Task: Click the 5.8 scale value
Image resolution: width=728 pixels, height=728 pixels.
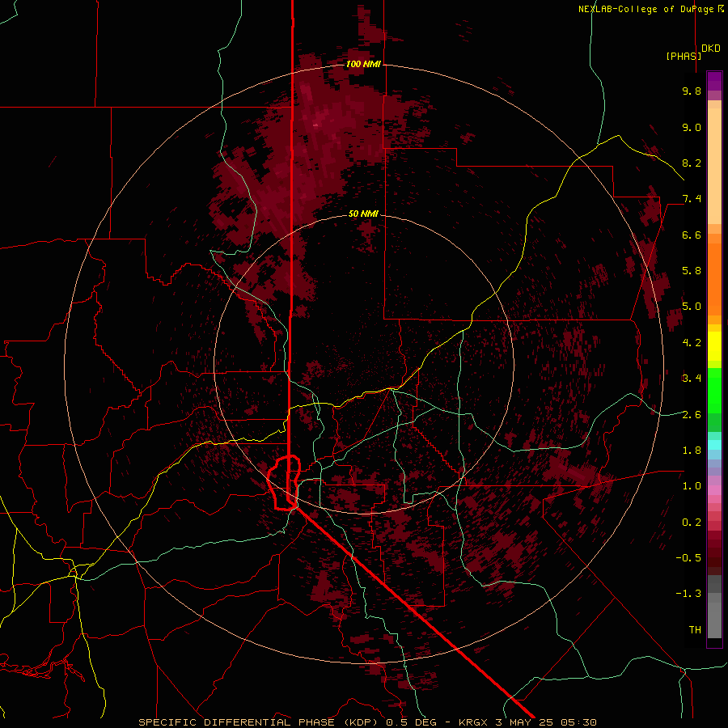Action: [x=692, y=271]
